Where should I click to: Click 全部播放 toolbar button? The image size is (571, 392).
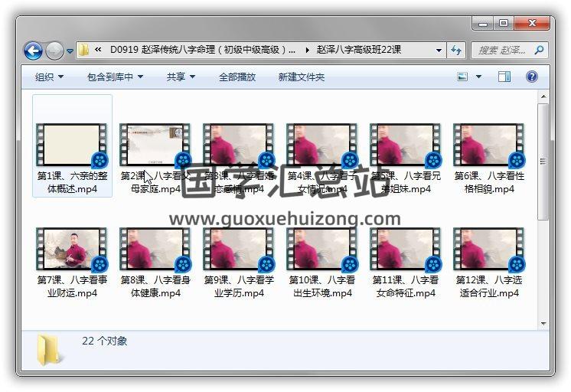coord(237,77)
